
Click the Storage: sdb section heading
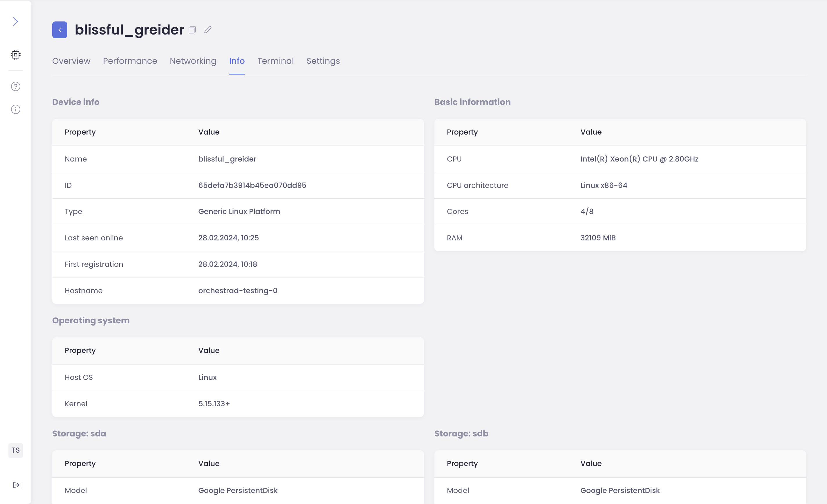pos(461,433)
